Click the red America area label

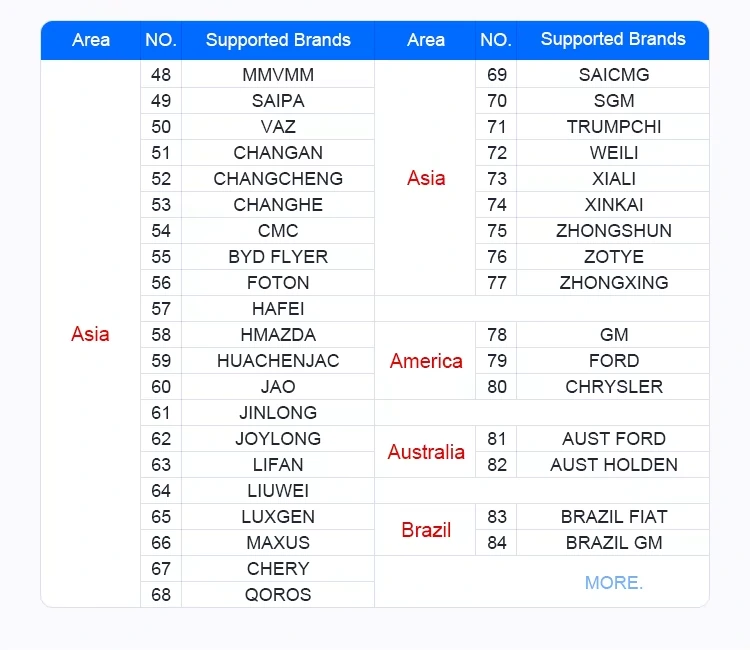pyautogui.click(x=426, y=361)
